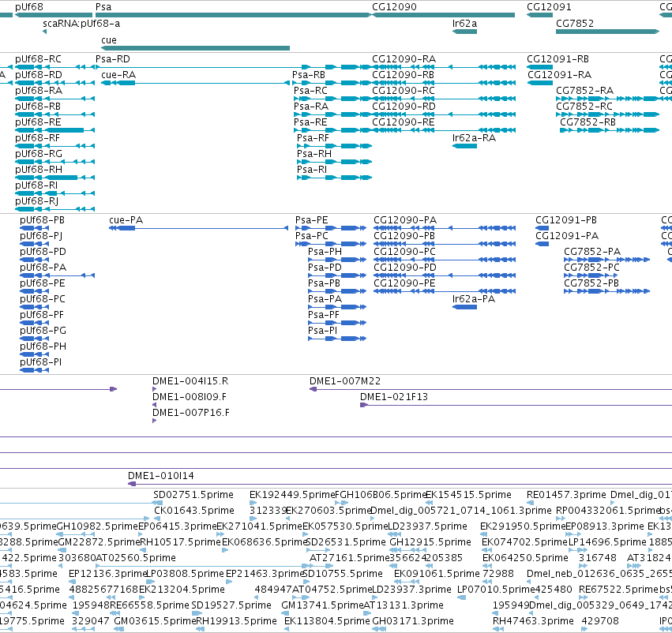Click the scaRNA:pUf68-a gene label

pos(81,24)
